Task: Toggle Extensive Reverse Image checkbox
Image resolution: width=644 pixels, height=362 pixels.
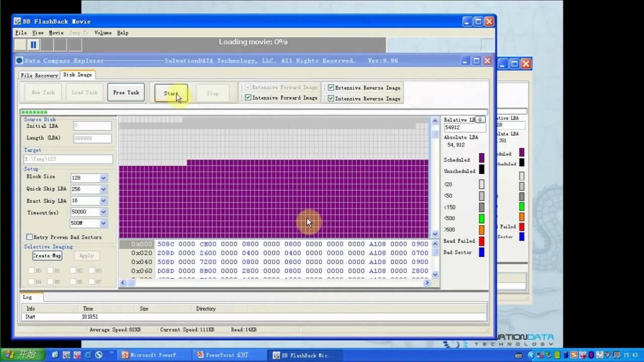Action: [x=331, y=87]
